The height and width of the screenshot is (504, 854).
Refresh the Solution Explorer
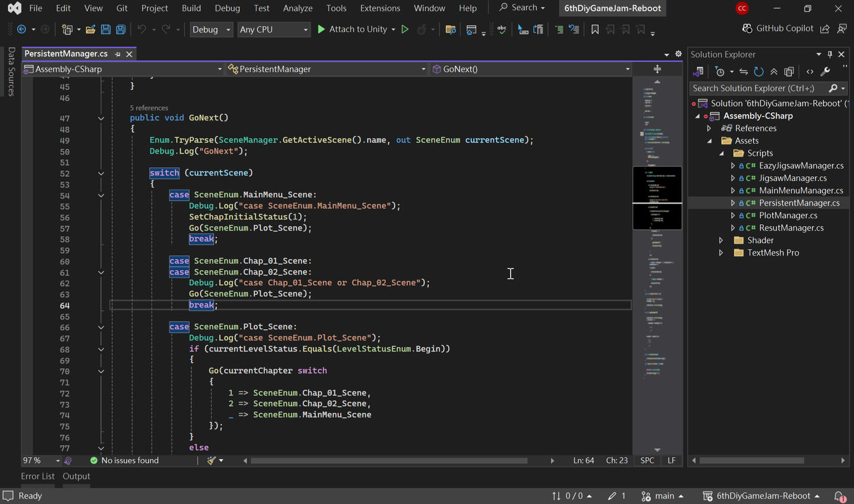(x=759, y=72)
